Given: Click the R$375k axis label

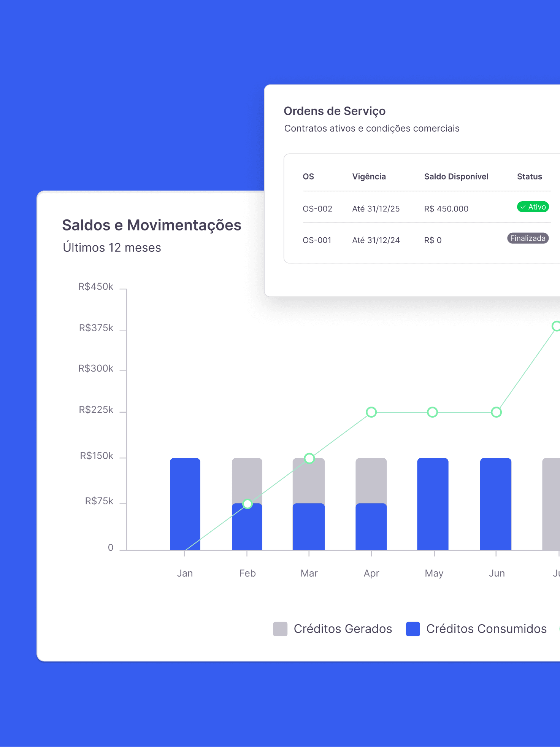Looking at the screenshot, I should tap(96, 328).
